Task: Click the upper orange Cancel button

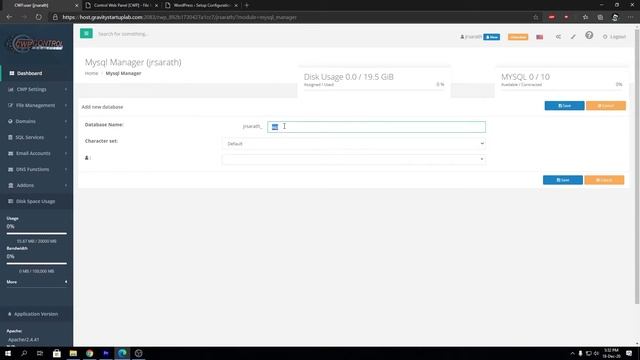Action: pos(606,106)
